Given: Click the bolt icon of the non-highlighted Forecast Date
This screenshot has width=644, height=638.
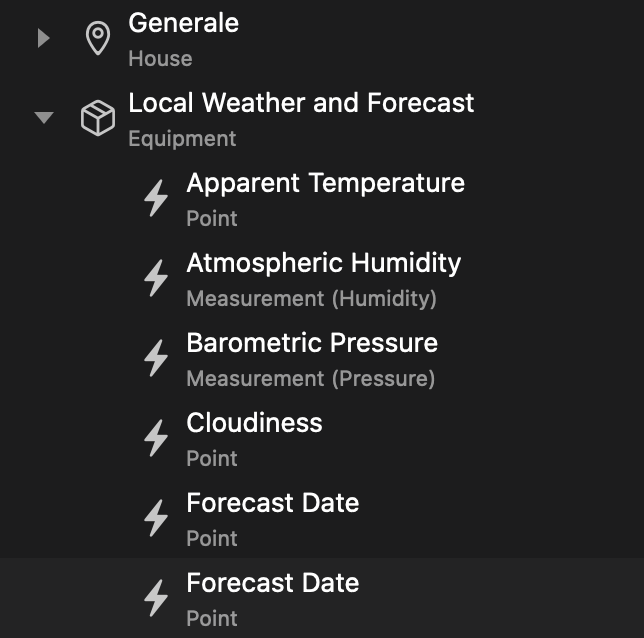Looking at the screenshot, I should (156, 518).
